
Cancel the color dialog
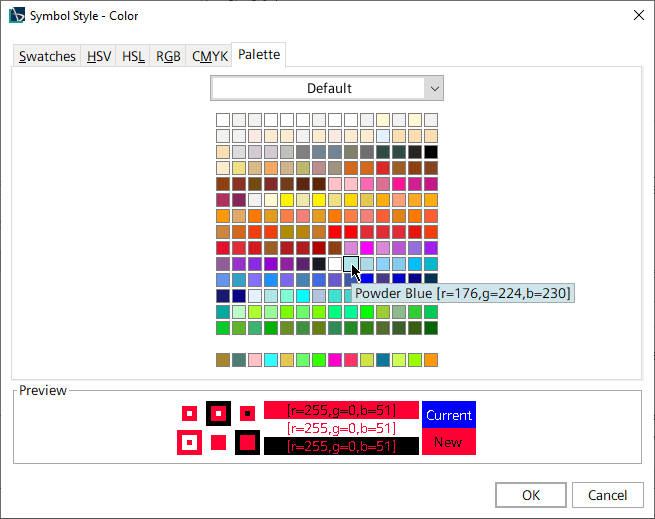[607, 495]
